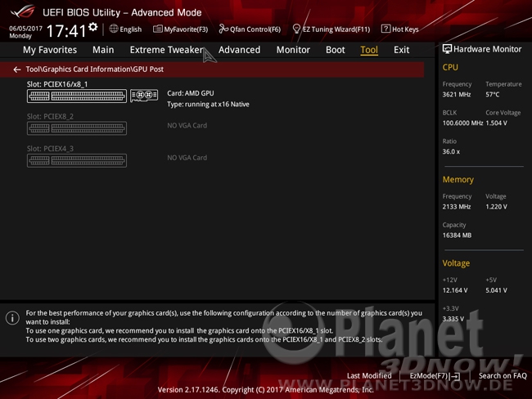This screenshot has height=399, width=532.
Task: Open Last Modified settings list
Action: click(x=369, y=375)
